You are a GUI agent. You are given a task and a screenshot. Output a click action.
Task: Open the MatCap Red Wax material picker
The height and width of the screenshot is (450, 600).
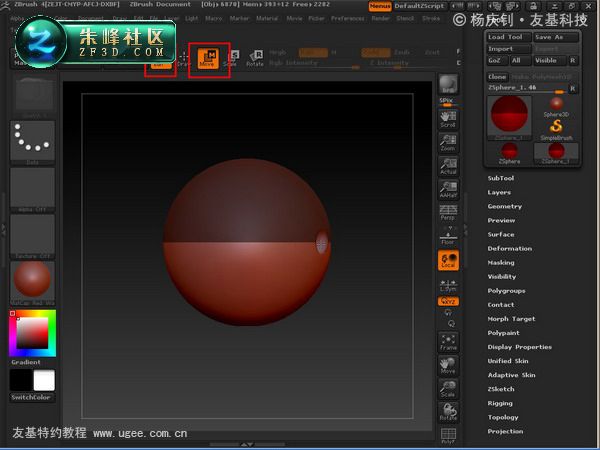coord(33,283)
